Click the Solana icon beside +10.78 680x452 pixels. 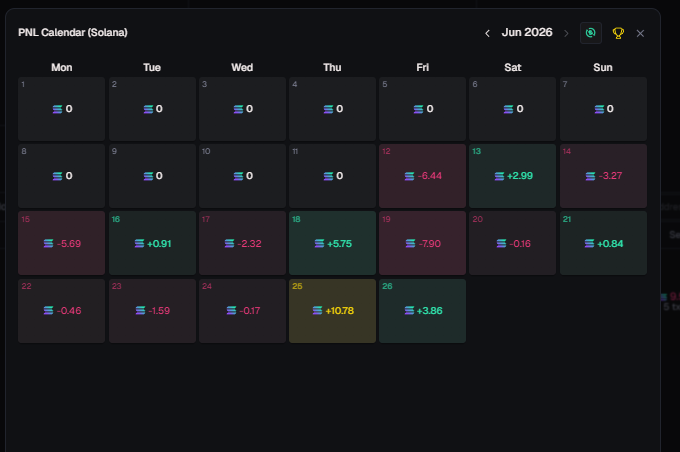[317, 311]
